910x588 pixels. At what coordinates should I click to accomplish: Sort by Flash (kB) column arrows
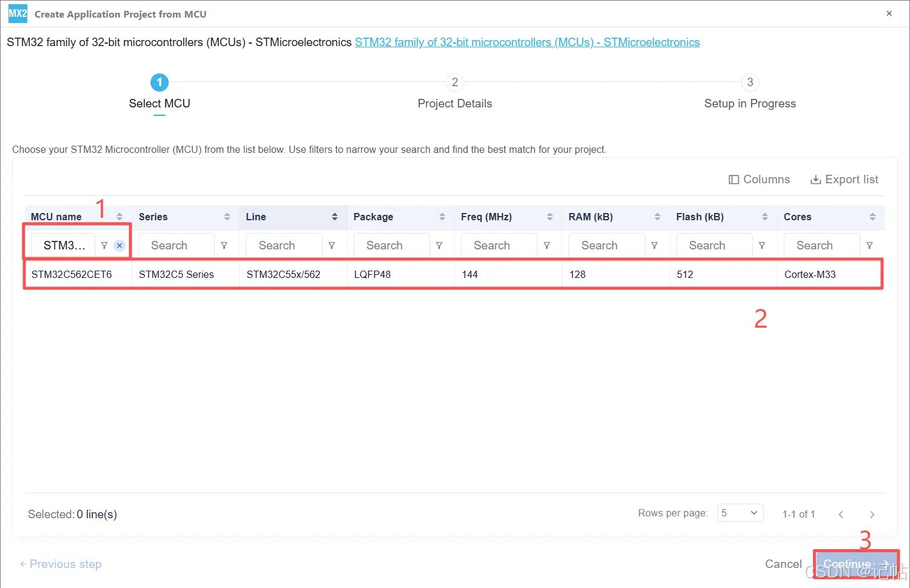click(x=765, y=217)
